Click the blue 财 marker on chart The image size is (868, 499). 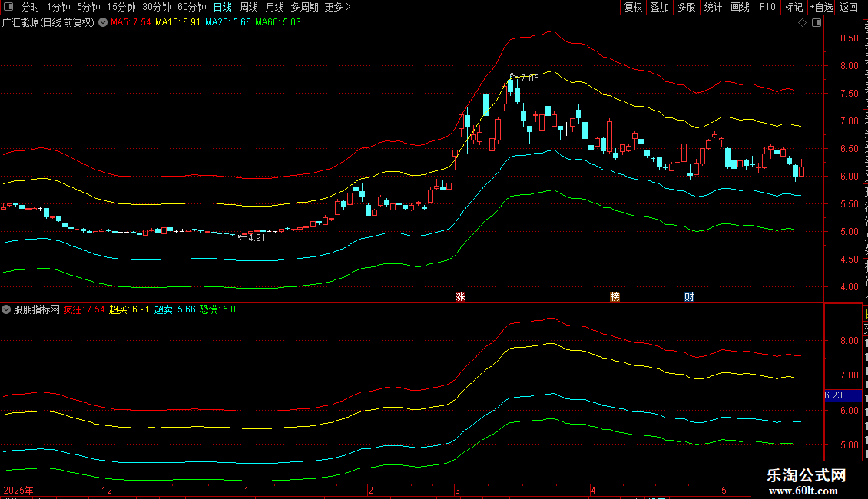689,296
